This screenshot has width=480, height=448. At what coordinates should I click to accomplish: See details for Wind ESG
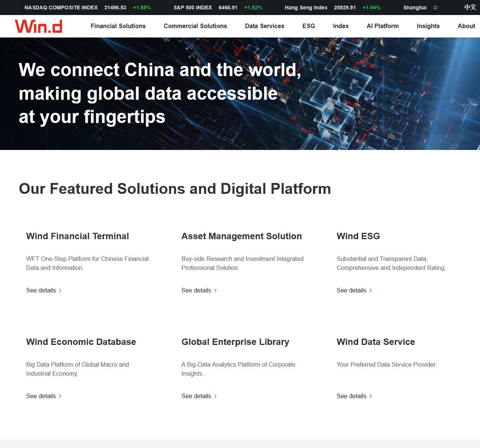[x=354, y=291]
